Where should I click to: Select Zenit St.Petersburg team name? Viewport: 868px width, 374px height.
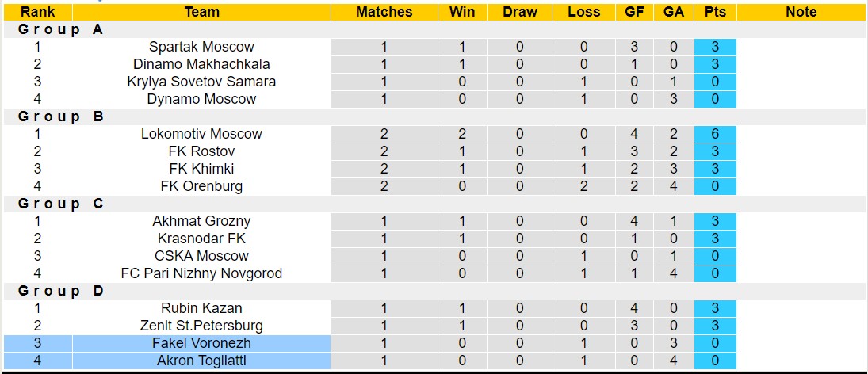point(201,326)
